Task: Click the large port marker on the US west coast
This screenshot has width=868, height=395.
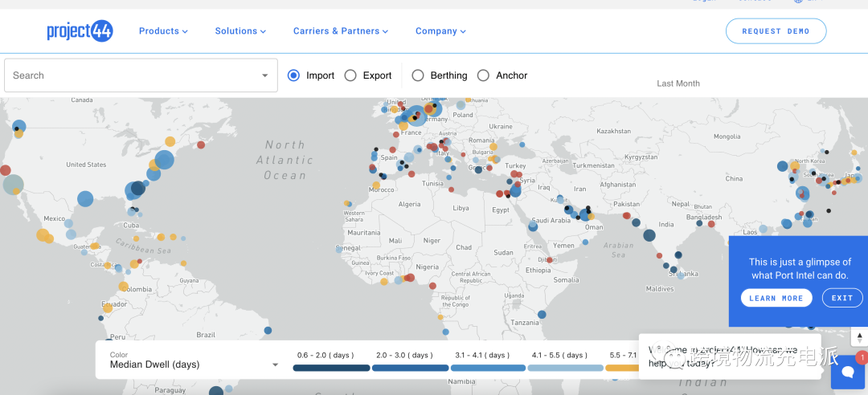Action: 13,185
